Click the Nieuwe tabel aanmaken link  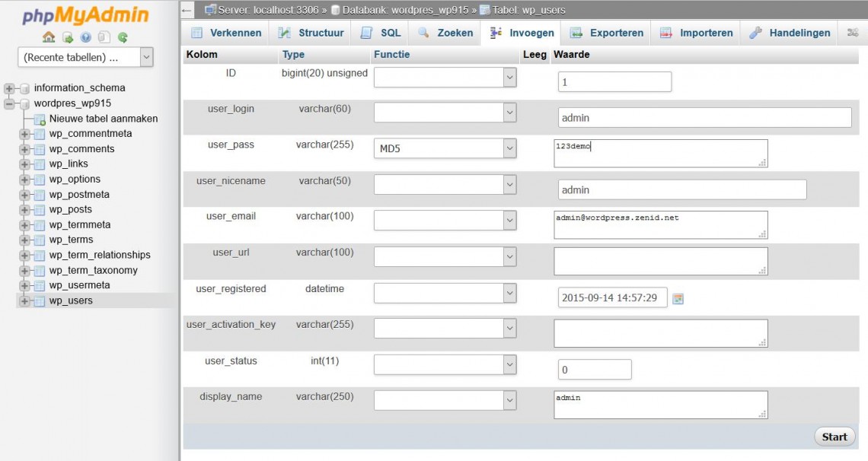tap(104, 118)
